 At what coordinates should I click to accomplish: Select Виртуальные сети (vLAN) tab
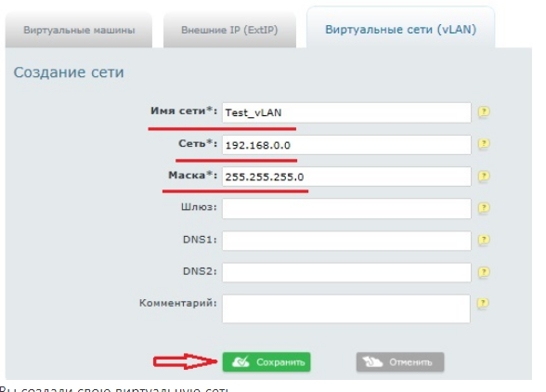click(400, 30)
